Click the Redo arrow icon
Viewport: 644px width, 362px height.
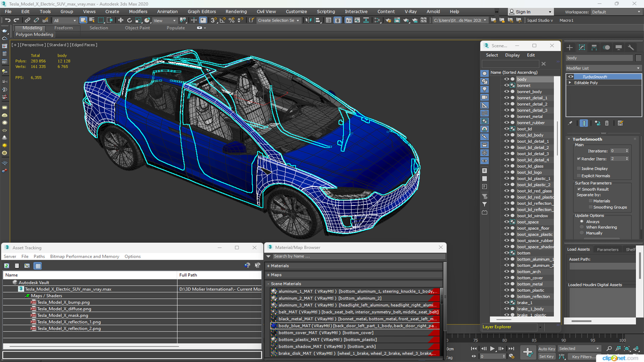coord(16,20)
